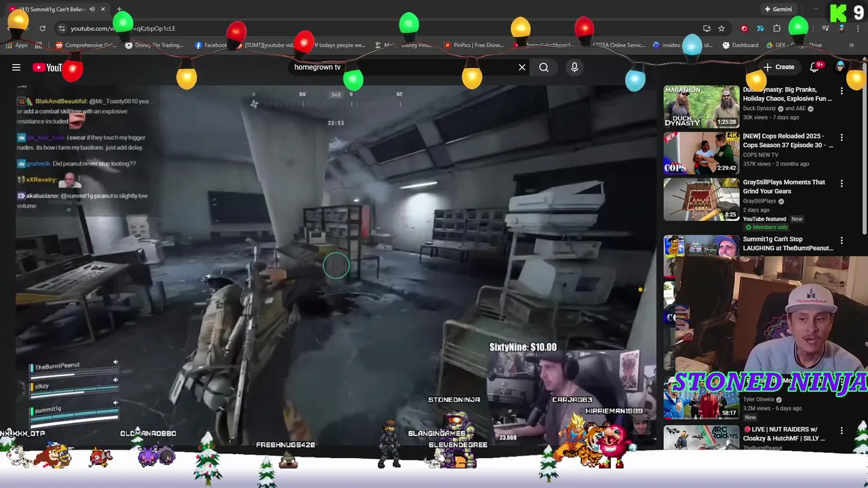This screenshot has height=488, width=868.
Task: Open more options for Summit1g Can't Stop video
Action: 842,241
